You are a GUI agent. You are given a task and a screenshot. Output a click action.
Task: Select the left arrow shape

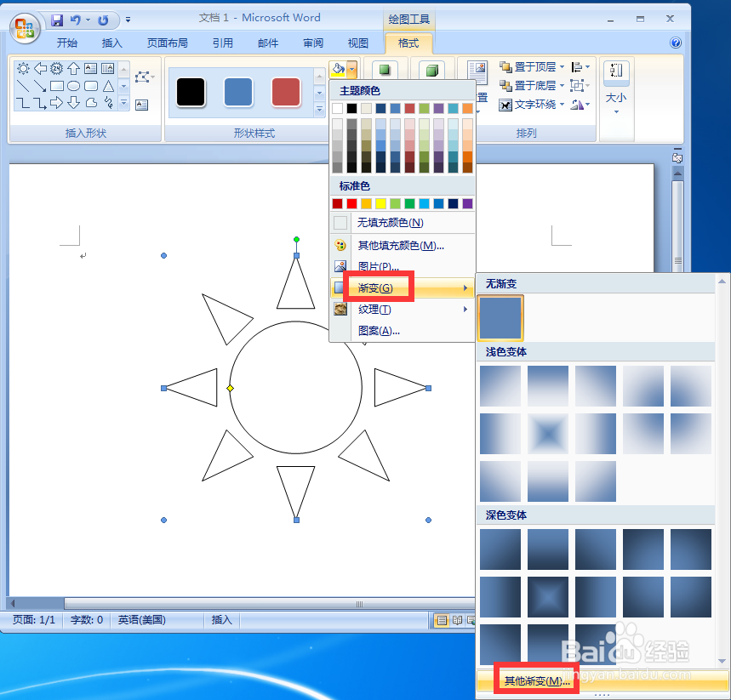(40, 69)
